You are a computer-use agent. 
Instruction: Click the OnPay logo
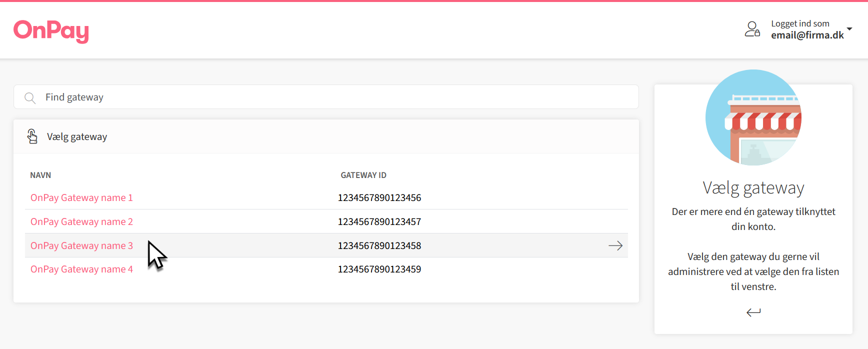coord(51,31)
